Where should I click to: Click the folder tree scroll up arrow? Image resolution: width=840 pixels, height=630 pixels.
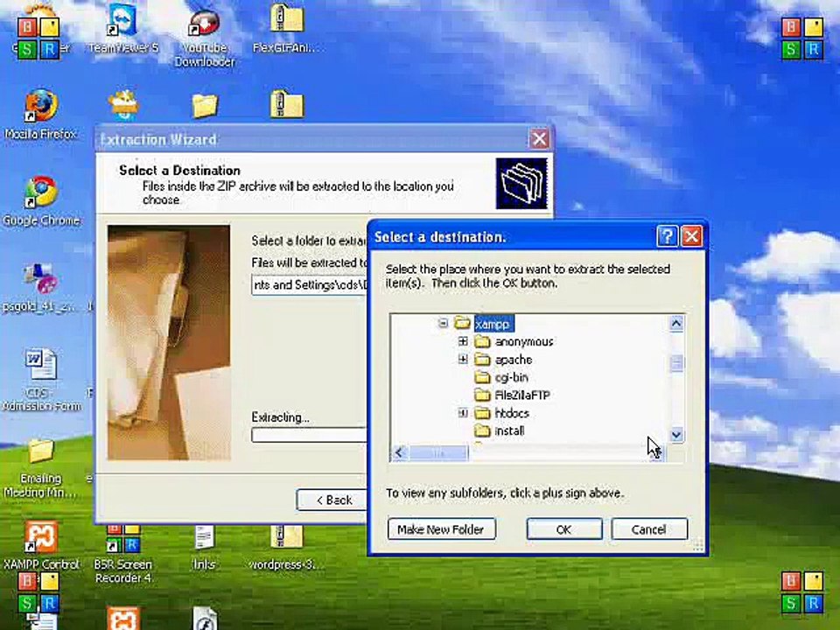click(676, 324)
